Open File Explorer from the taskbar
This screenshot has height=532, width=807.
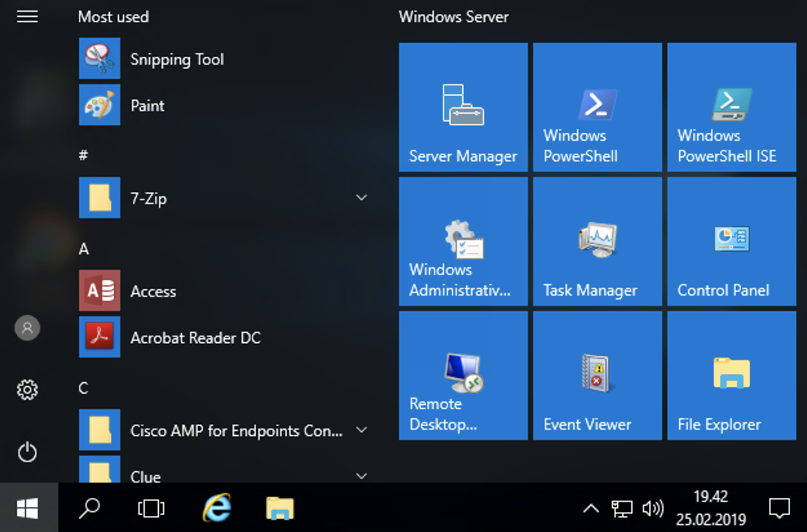point(280,509)
